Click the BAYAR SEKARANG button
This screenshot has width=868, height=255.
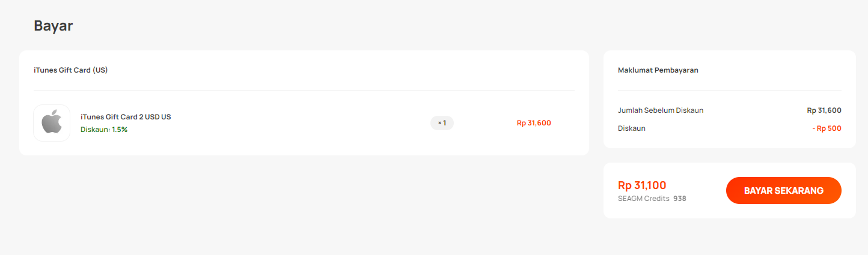click(783, 190)
